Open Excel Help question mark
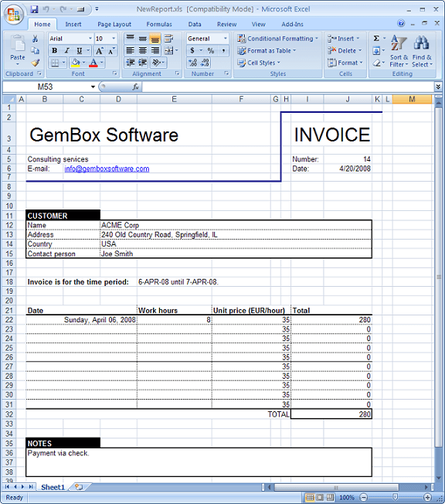445x504 pixels. 401,23
